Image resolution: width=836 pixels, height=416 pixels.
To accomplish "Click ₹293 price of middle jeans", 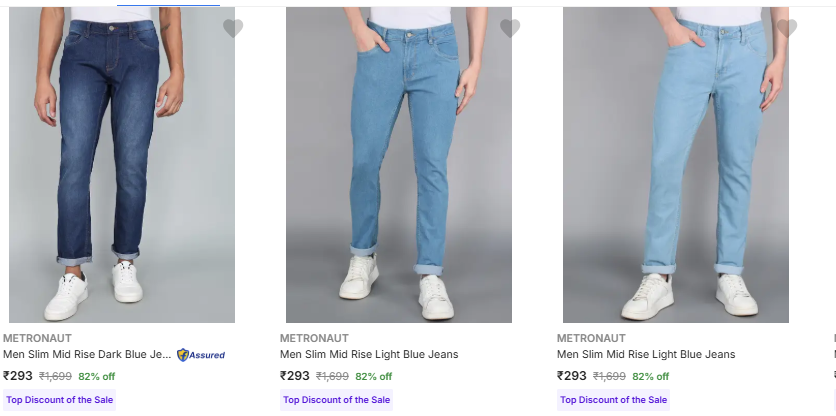I will 295,377.
